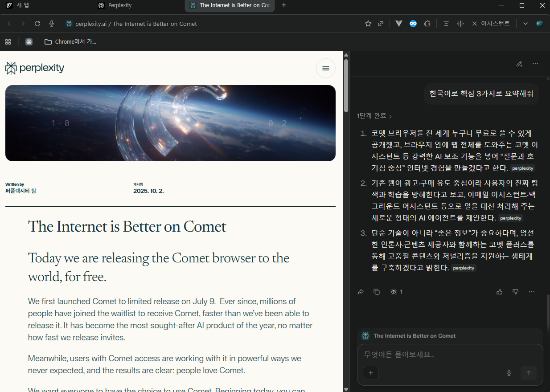Copy the assistant response using copy icon
Image resolution: width=550 pixels, height=392 pixels.
[377, 291]
